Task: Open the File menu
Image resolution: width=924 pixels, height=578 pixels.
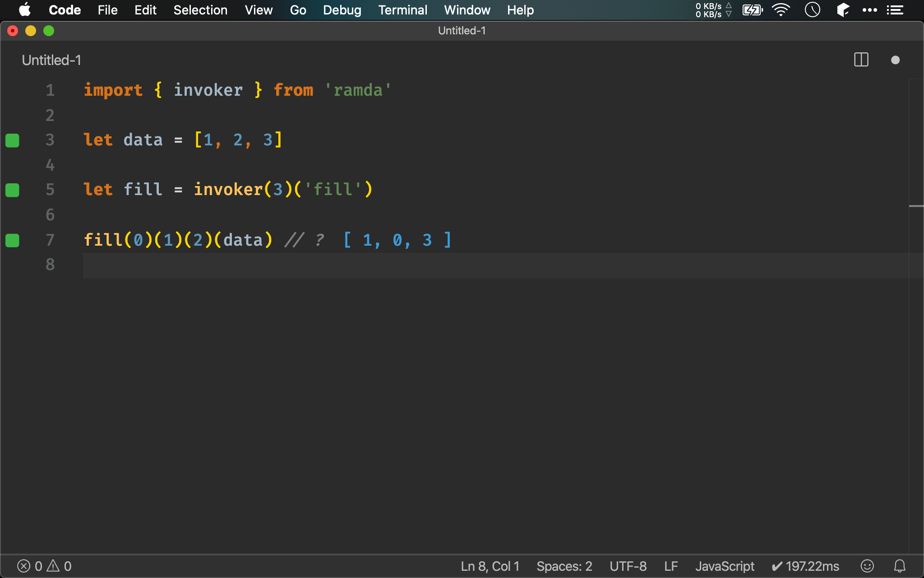Action: point(107,10)
